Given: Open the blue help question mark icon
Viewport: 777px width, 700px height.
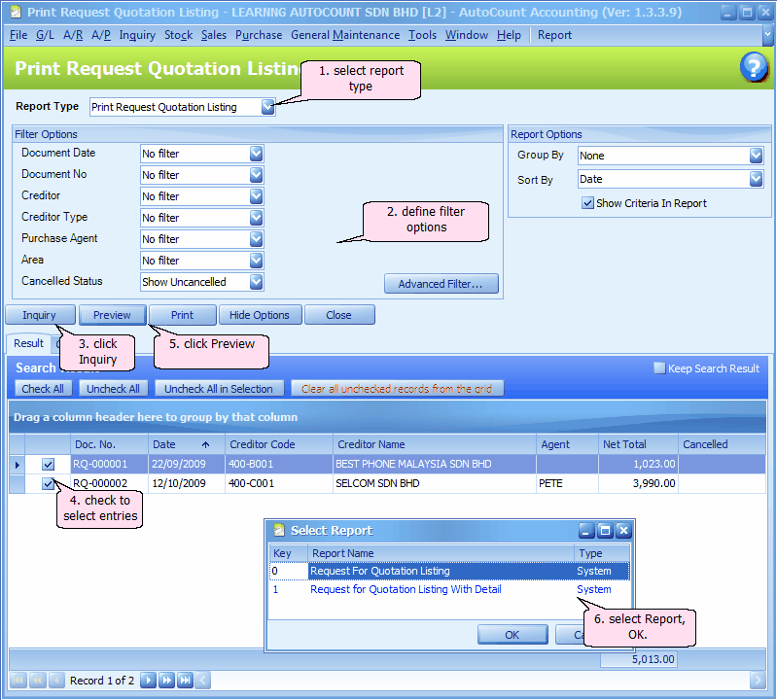Looking at the screenshot, I should [x=755, y=67].
